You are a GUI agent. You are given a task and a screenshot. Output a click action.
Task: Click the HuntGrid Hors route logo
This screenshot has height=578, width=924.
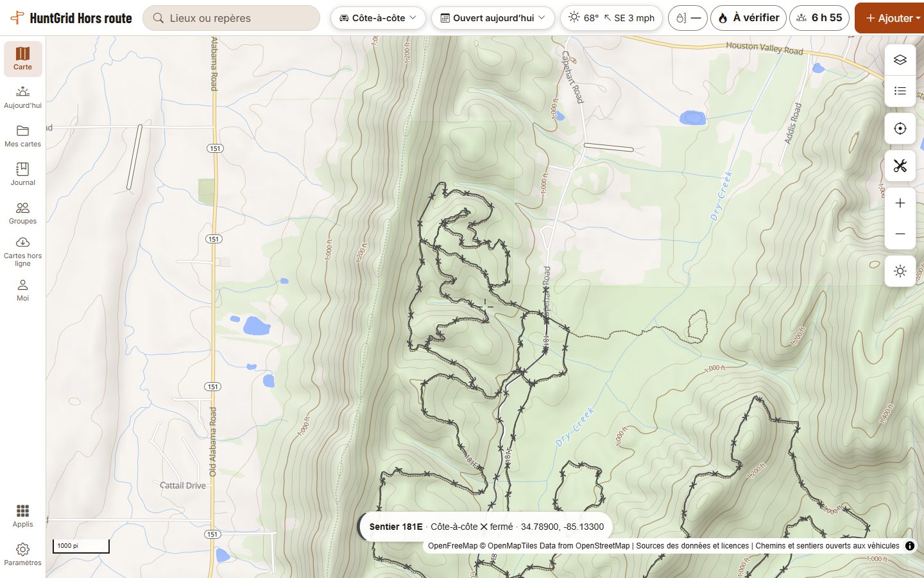[71, 18]
